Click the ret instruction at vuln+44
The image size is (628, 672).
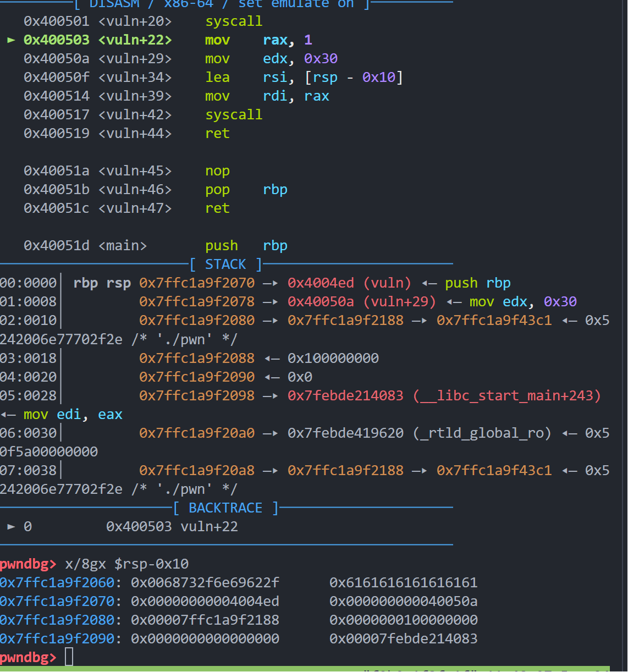[x=217, y=133]
